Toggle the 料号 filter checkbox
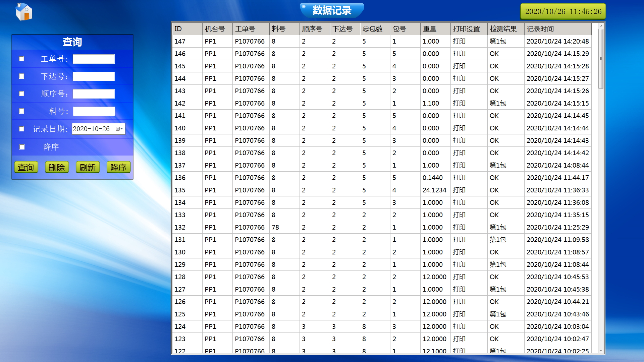This screenshot has height=362, width=644. click(22, 111)
